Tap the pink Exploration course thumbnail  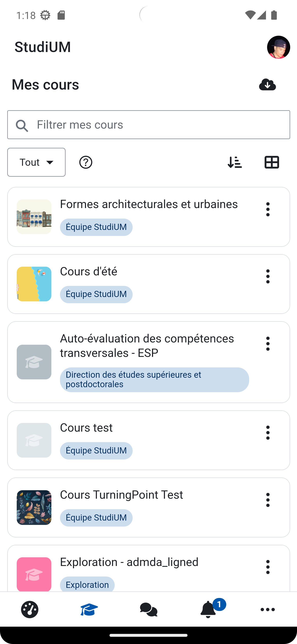pyautogui.click(x=34, y=574)
